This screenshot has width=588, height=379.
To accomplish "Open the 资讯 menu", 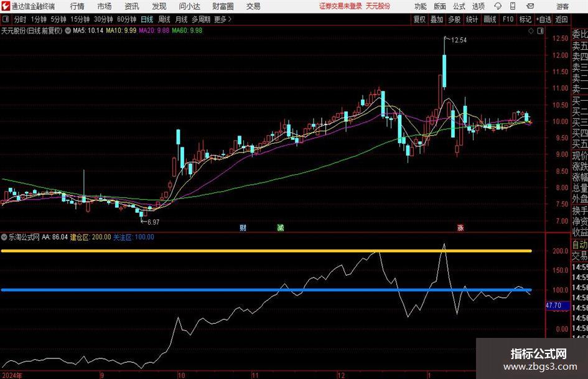I will [132, 6].
